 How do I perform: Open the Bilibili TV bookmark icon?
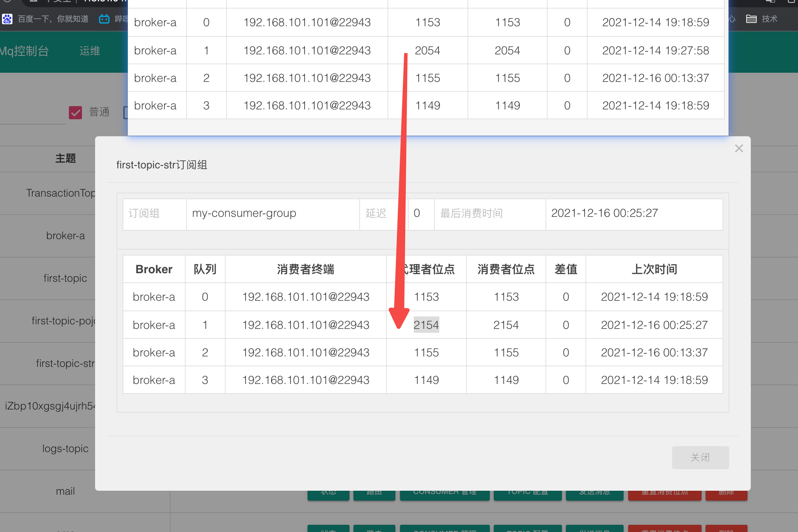coord(104,19)
